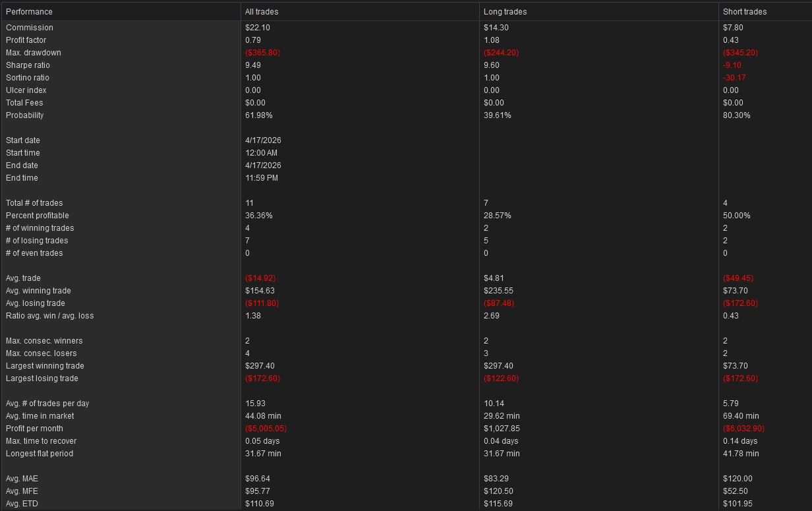Click the Performance column header

click(29, 12)
